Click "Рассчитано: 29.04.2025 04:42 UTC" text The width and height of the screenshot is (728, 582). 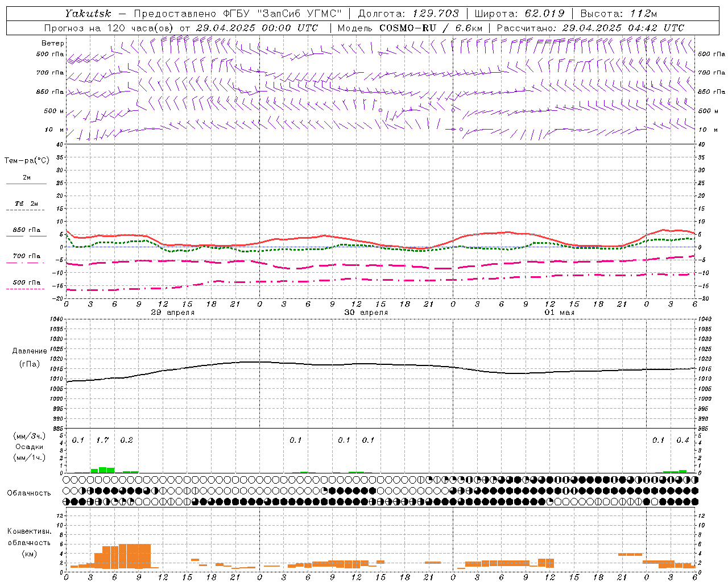click(x=590, y=28)
